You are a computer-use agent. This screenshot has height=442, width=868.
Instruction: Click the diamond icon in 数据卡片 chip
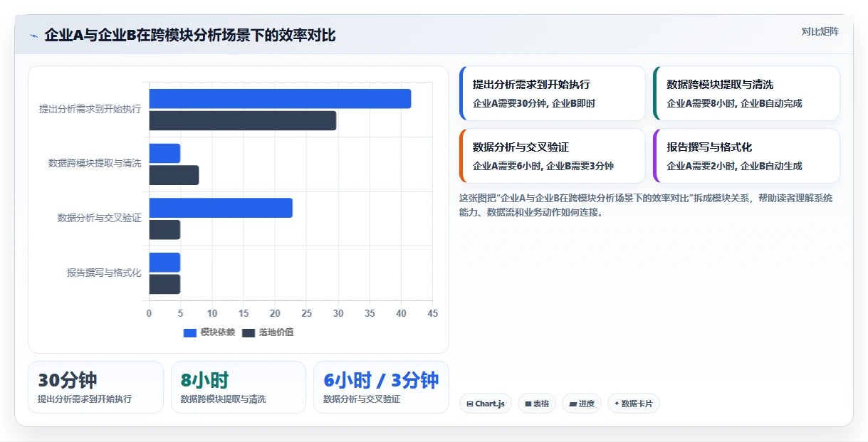tap(617, 404)
